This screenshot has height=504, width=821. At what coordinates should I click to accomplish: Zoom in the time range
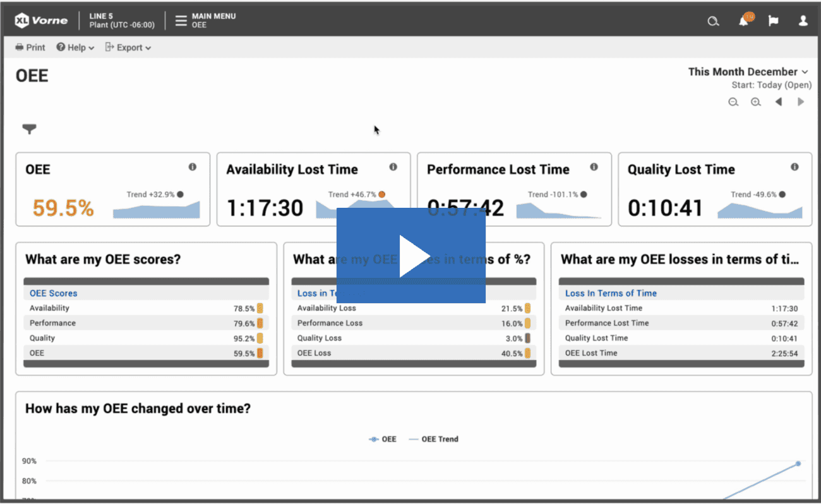point(755,102)
